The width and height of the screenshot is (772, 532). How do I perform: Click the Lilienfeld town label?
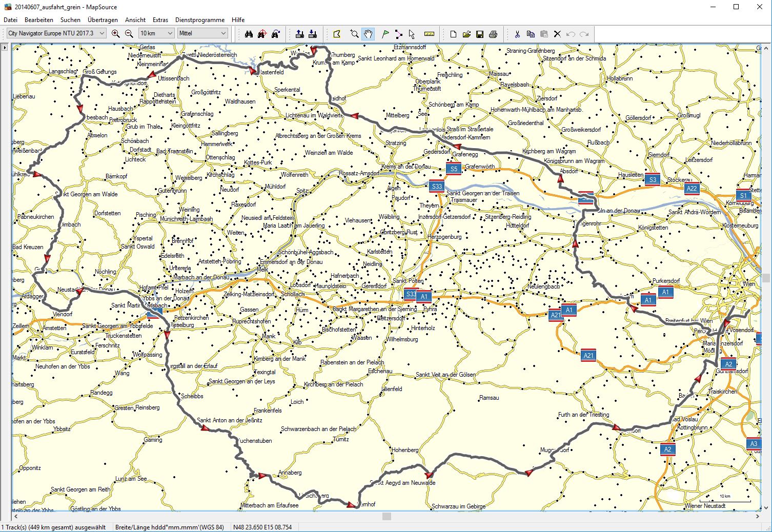392,389
